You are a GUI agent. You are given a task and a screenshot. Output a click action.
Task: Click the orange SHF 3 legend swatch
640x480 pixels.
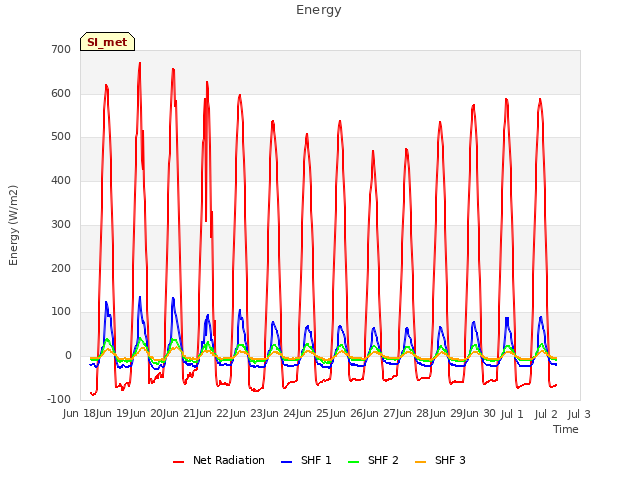click(420, 462)
